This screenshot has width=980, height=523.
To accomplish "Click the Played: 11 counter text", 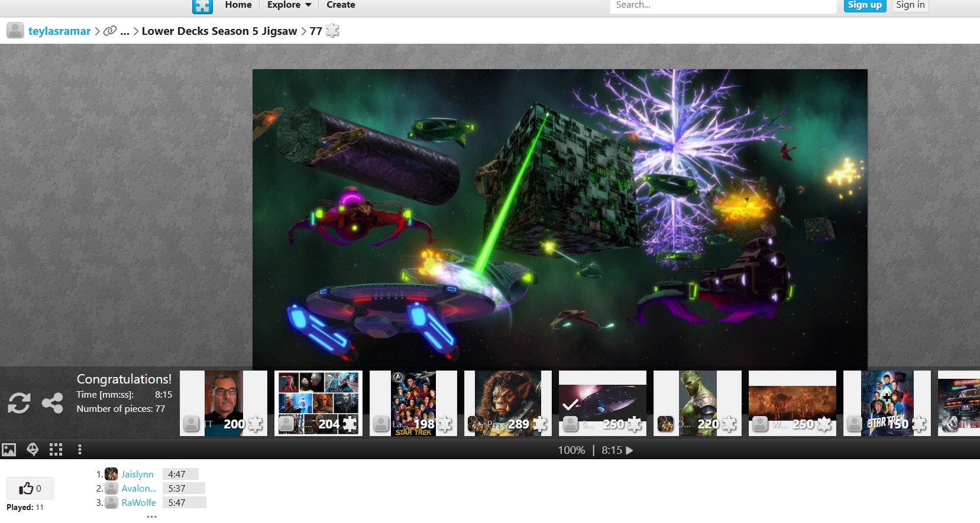I will point(25,507).
